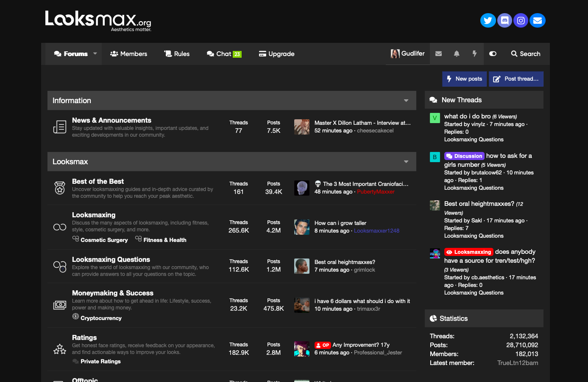Toggle the dark/light style switch

tap(493, 54)
